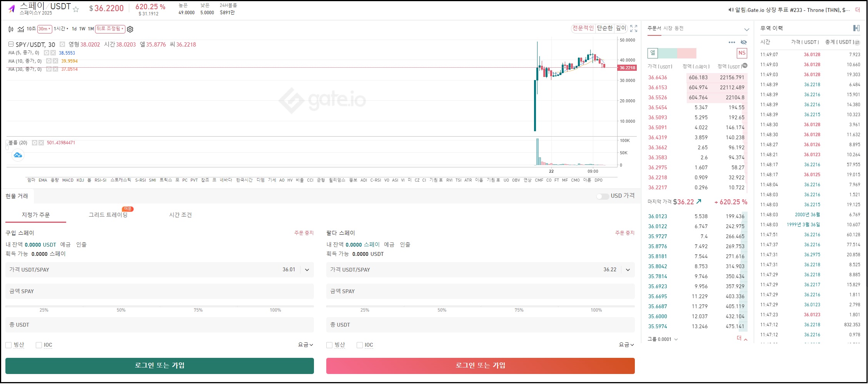Click the red 로그인 또는 가입 button
This screenshot has height=384, width=868.
pos(481,366)
